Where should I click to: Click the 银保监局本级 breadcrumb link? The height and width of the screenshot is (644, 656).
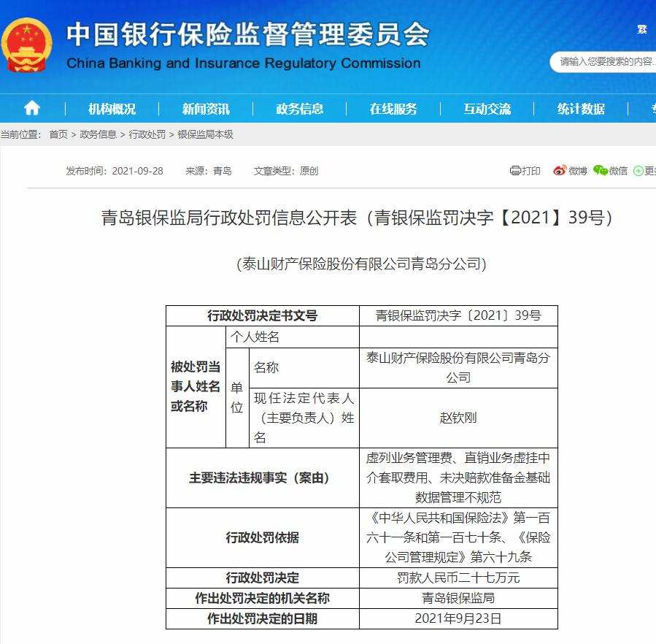pyautogui.click(x=206, y=134)
